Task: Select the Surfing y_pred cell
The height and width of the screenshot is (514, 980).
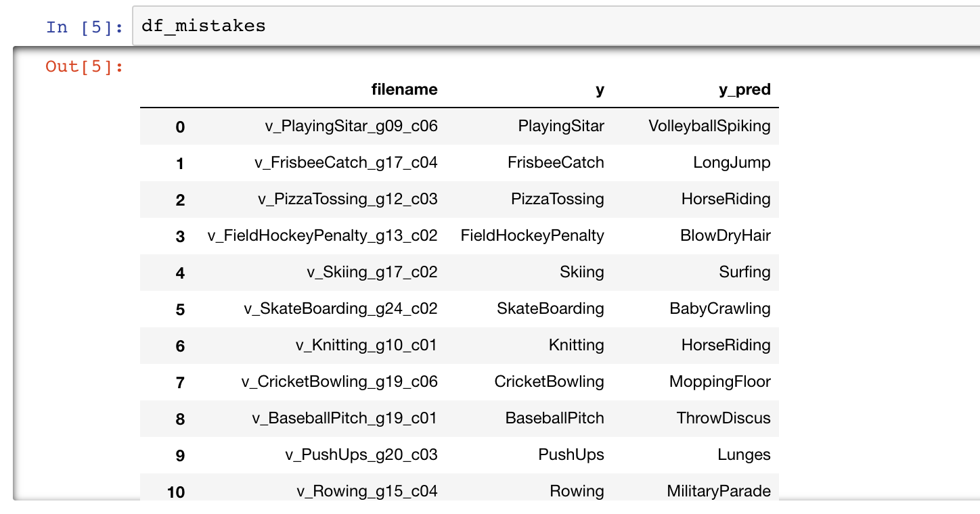Action: point(744,272)
